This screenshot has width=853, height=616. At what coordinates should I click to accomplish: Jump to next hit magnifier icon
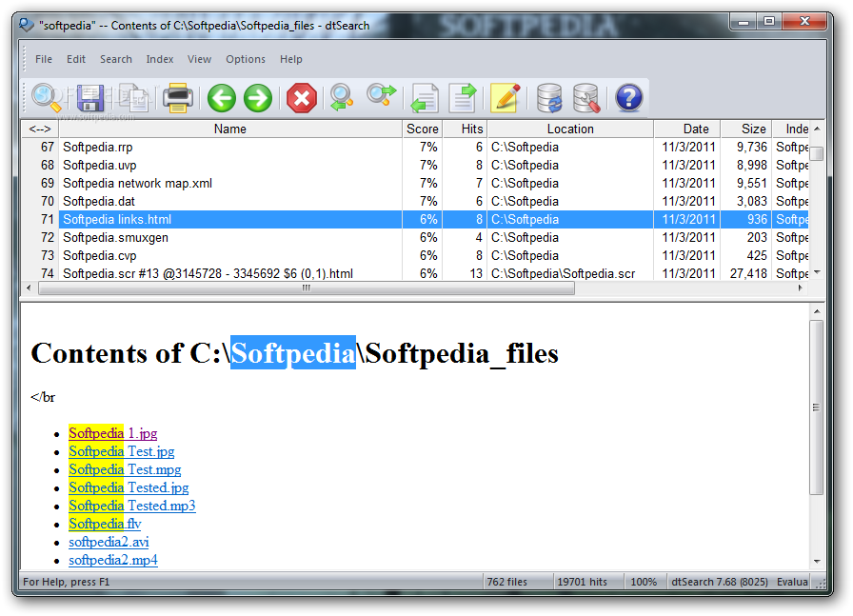pyautogui.click(x=382, y=96)
